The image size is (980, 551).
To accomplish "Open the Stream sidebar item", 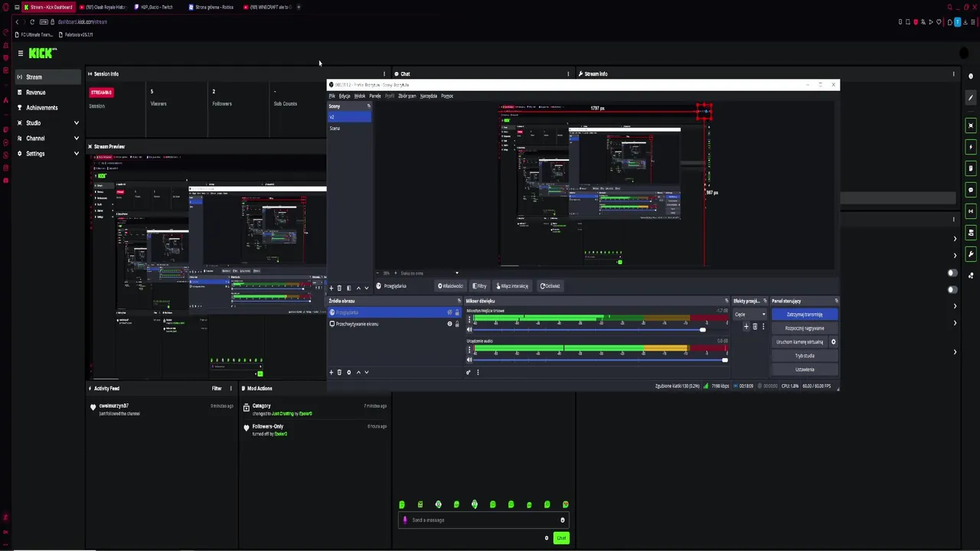I will click(47, 77).
